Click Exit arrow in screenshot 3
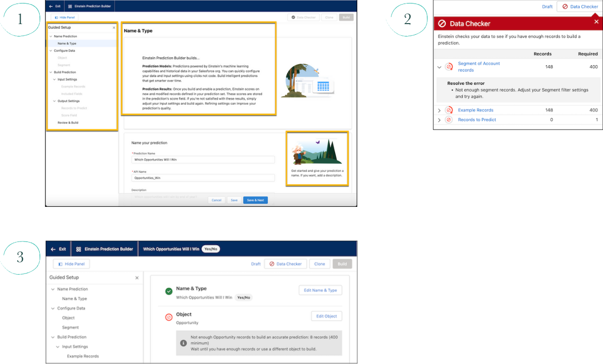This screenshot has width=603, height=364. (x=52, y=249)
